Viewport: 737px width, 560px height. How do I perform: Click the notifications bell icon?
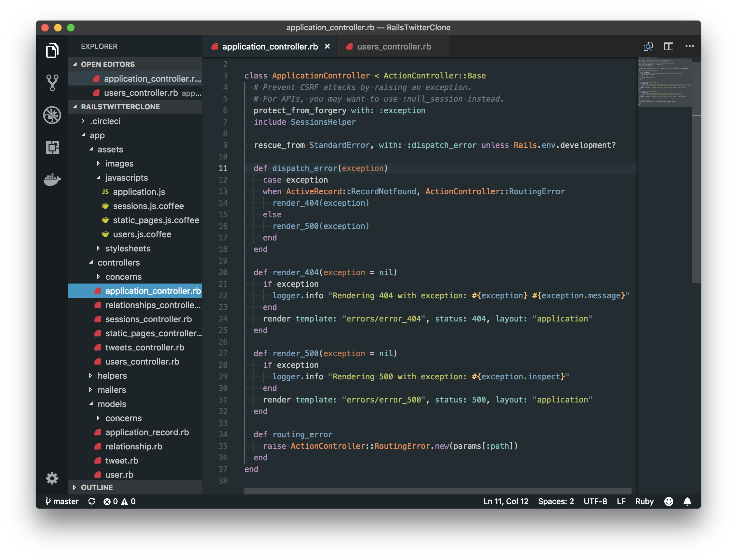coord(687,501)
